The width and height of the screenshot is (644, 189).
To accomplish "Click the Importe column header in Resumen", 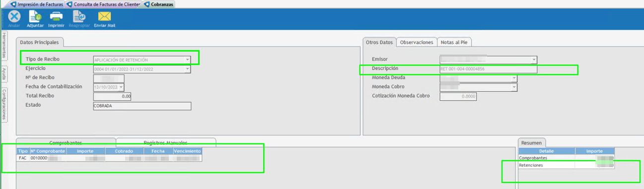I will coord(594,151).
